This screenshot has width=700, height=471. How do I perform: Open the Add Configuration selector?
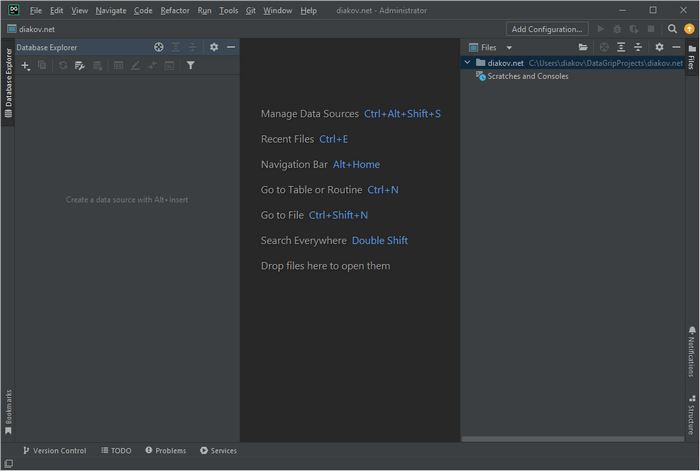coord(547,29)
